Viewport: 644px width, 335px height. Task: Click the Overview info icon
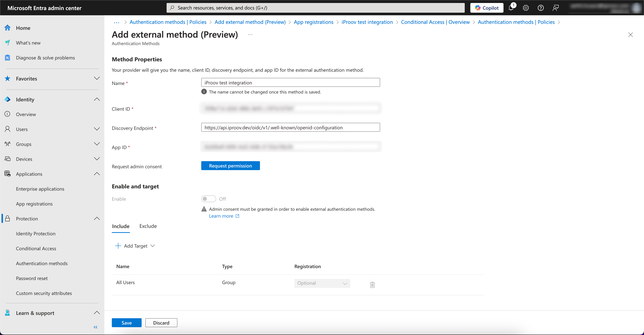(7, 114)
